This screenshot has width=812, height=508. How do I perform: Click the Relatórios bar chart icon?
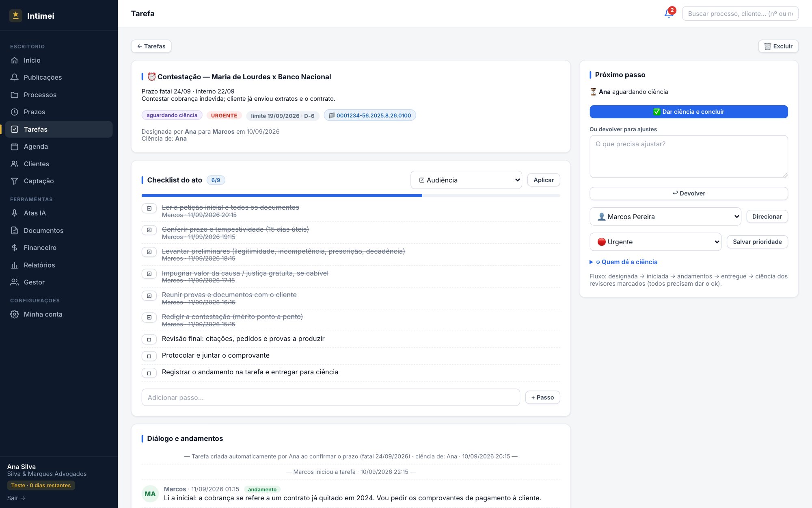coord(15,265)
